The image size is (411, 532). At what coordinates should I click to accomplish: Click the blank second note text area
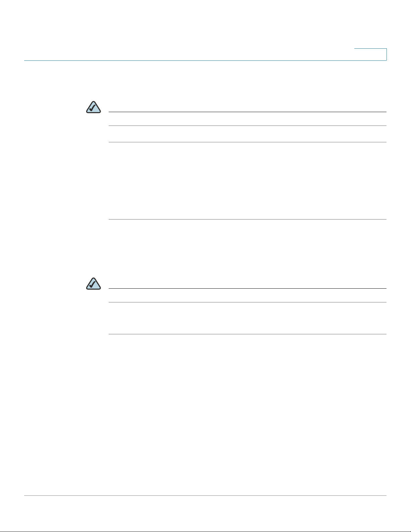tap(248, 295)
